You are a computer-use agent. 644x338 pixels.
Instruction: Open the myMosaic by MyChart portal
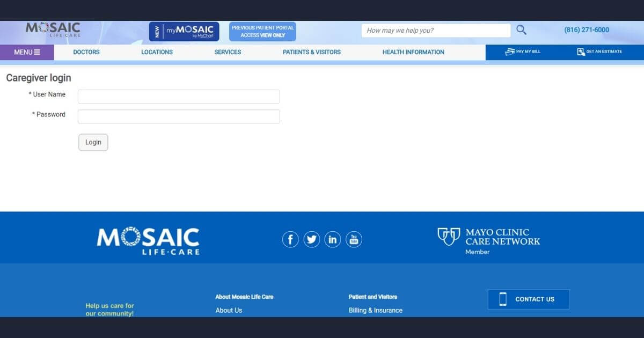tap(184, 32)
